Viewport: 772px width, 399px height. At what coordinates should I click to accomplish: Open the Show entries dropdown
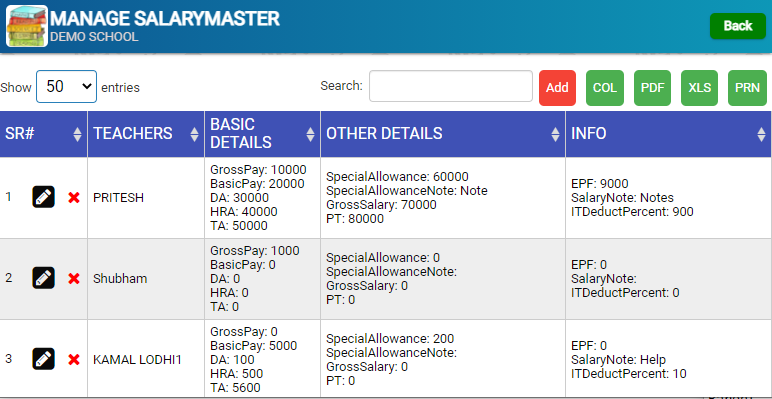(66, 87)
